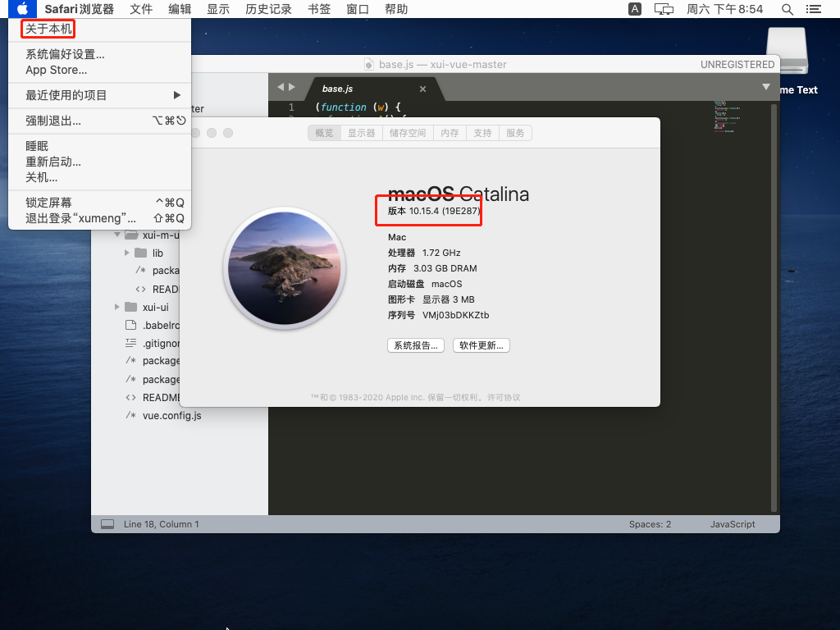Open the Safari浏览器 menu
The image size is (840, 630).
80,9
